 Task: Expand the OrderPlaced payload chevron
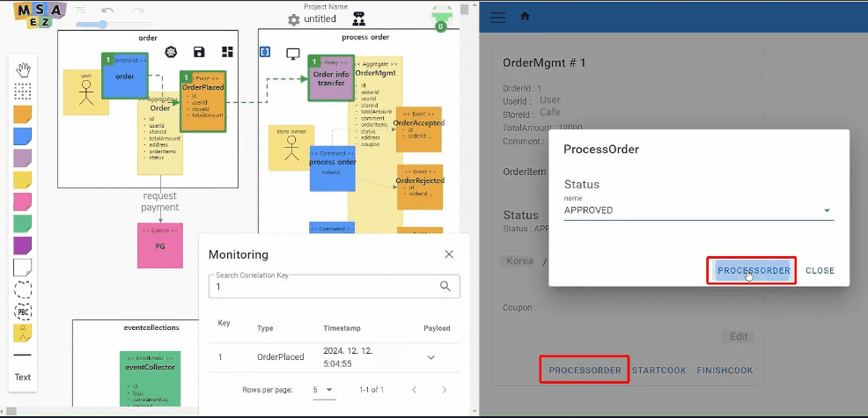point(430,357)
